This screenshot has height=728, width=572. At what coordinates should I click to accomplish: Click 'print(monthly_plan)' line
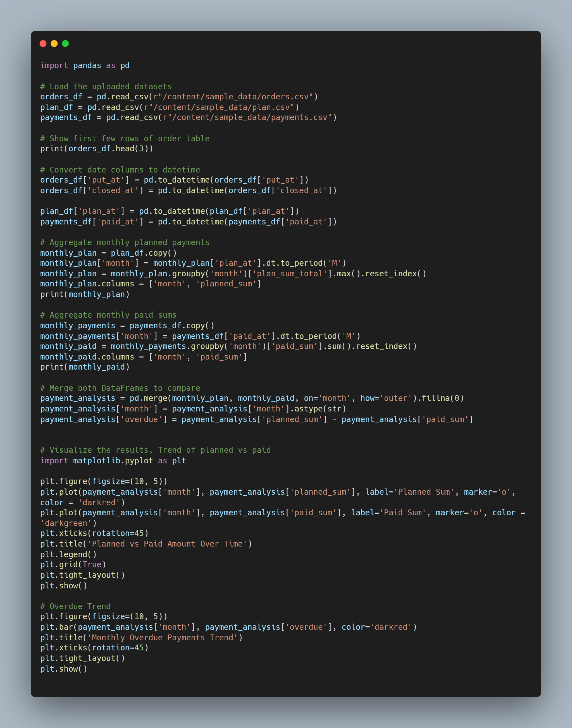coord(85,294)
